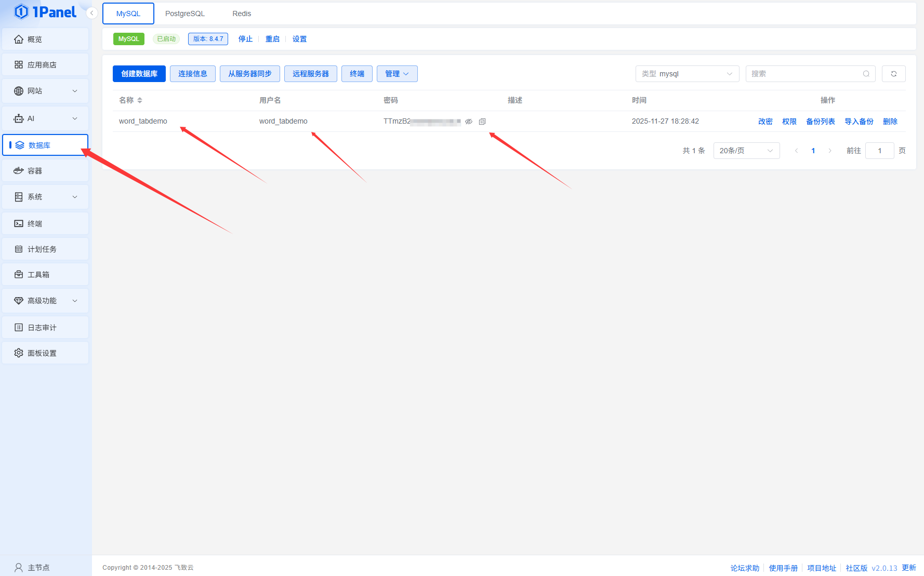Expand the 管理 dropdown button

point(397,74)
